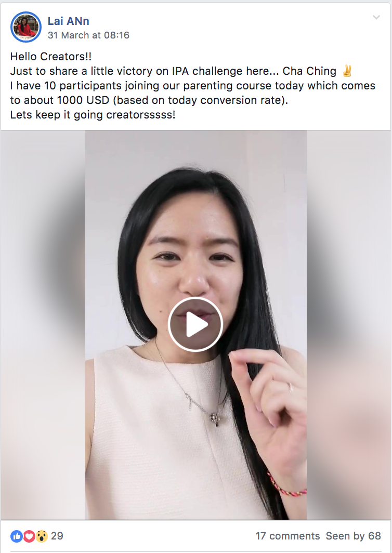Screen dimensions: 392x553
Task: Click the words "parenting course" in the post
Action: pyautogui.click(x=228, y=86)
